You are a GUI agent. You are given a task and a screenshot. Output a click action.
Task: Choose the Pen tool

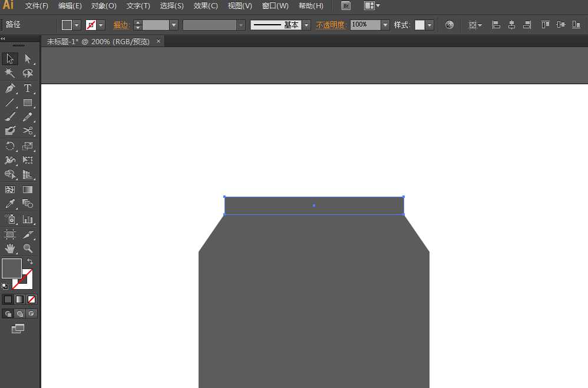pos(10,88)
